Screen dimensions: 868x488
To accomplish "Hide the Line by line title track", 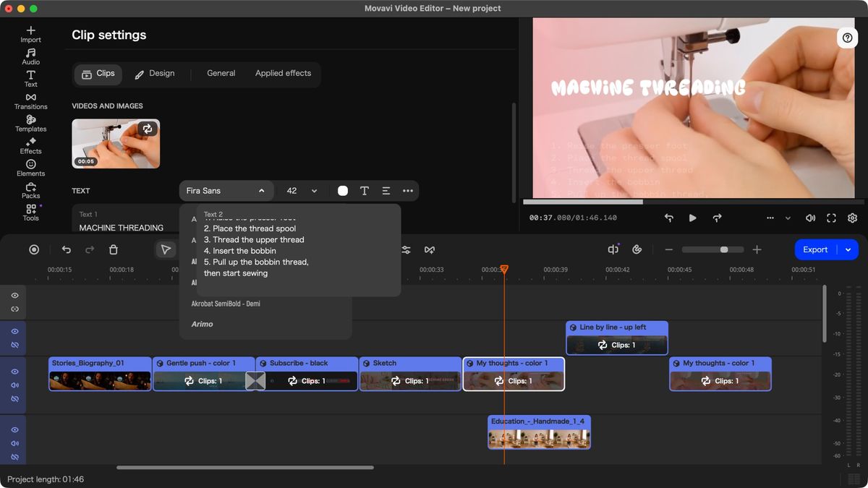I will [14, 331].
